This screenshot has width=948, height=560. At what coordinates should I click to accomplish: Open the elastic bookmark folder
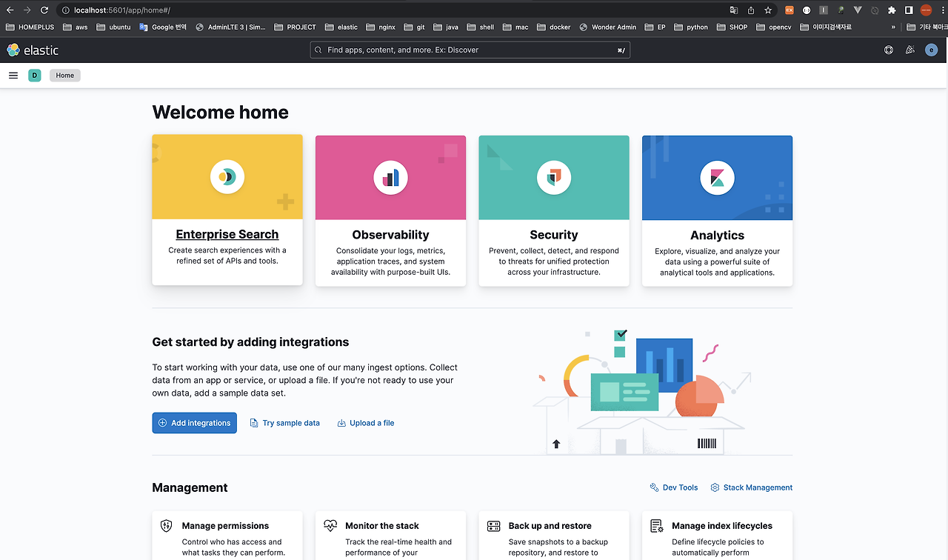(341, 27)
